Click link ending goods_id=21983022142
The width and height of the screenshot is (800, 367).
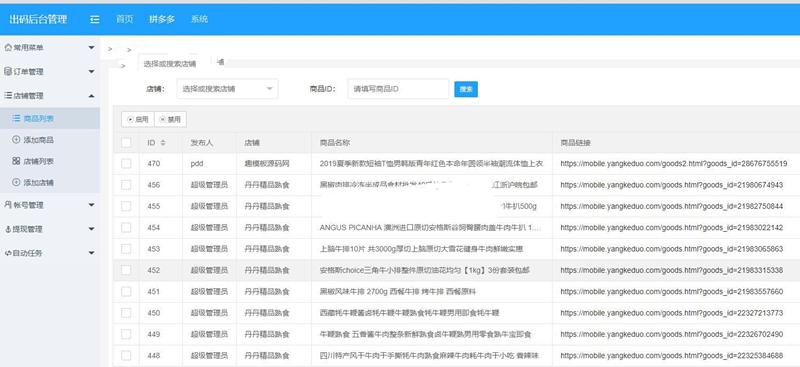[671, 228]
